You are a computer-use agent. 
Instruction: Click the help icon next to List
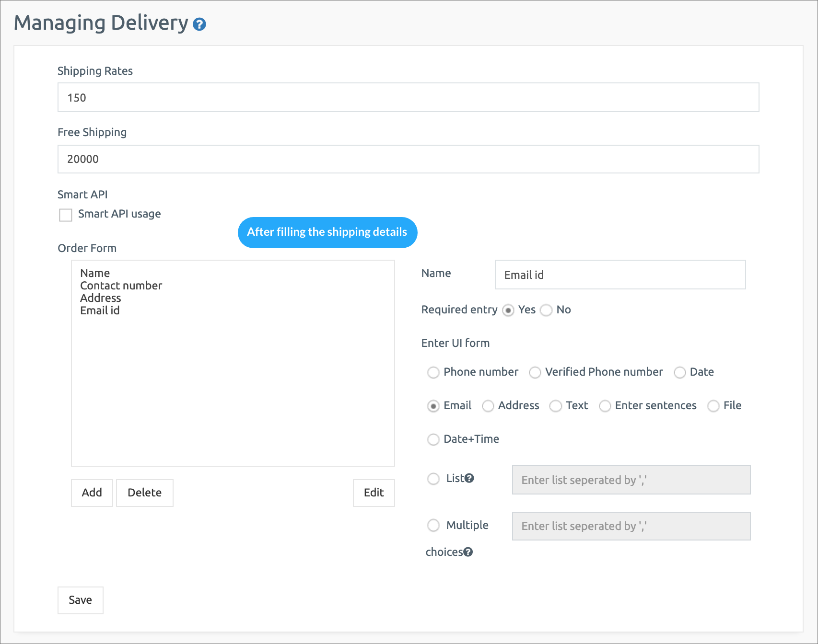469,478
